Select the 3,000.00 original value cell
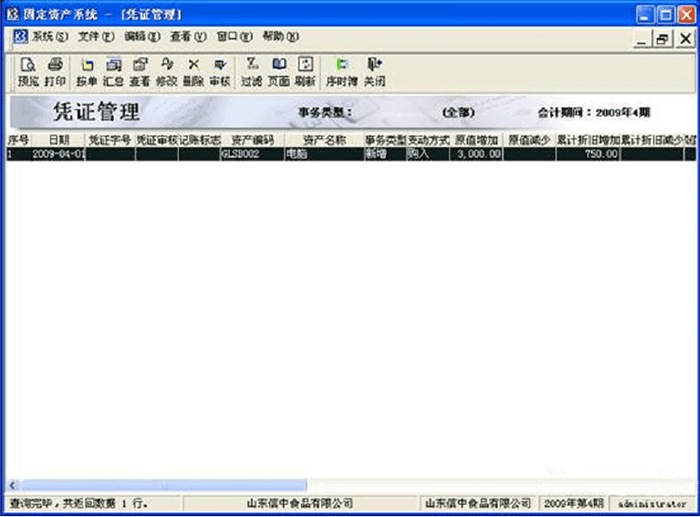The height and width of the screenshot is (517, 700). (476, 154)
